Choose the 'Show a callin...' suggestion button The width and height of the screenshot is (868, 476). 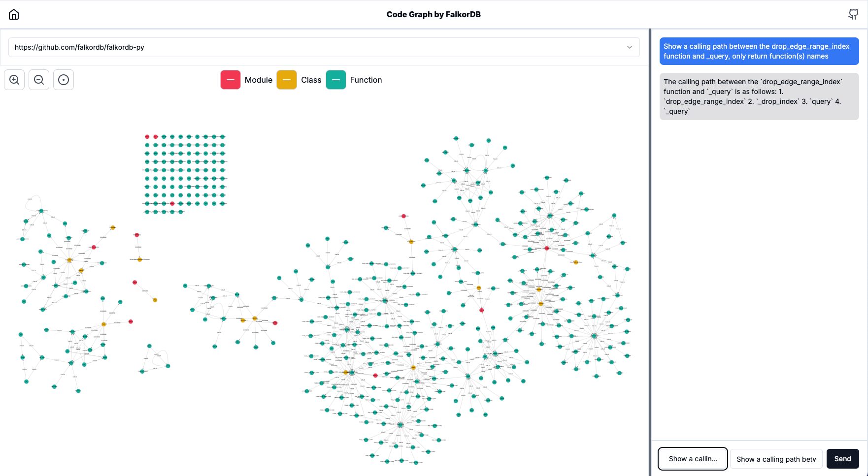click(x=693, y=459)
